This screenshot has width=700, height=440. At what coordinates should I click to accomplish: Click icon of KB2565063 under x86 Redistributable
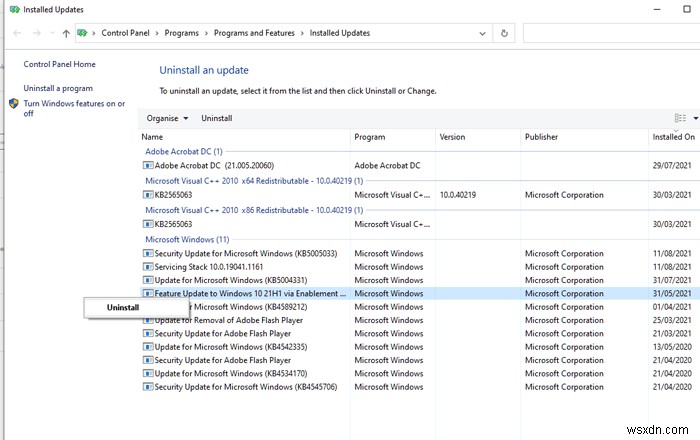[148, 224]
